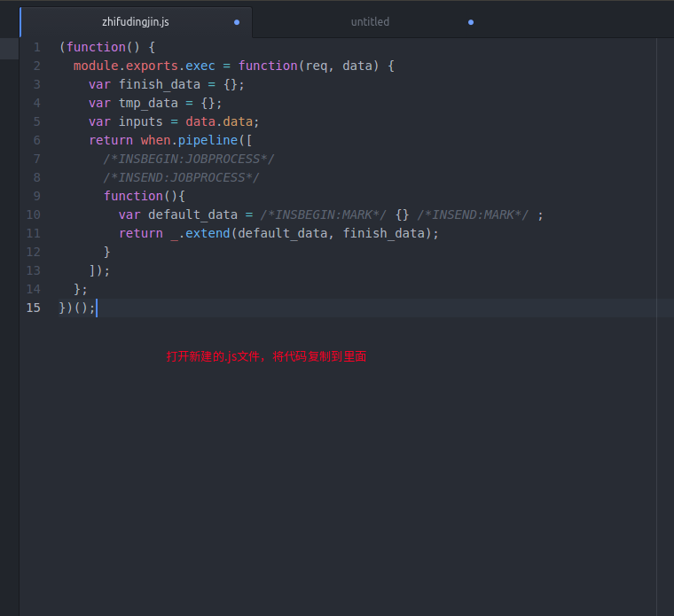This screenshot has width=674, height=616.
Task: Click extend on line 11
Action: 208,233
